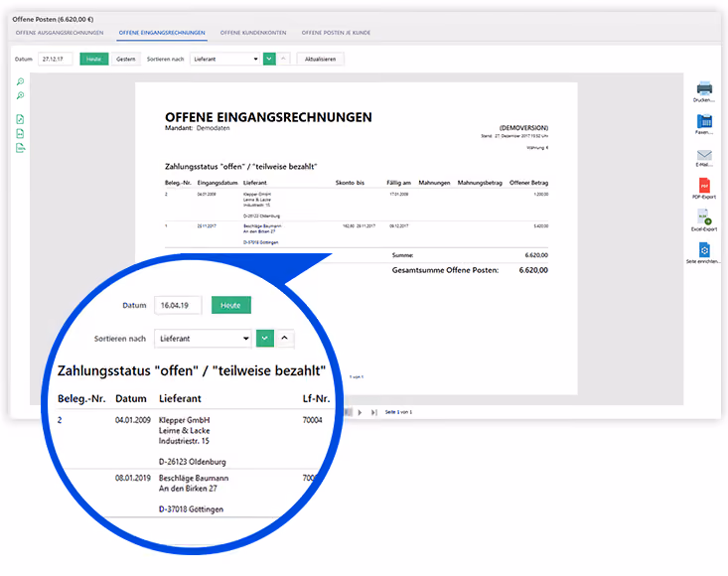Open the Offene Kundenkonten tab

(253, 33)
